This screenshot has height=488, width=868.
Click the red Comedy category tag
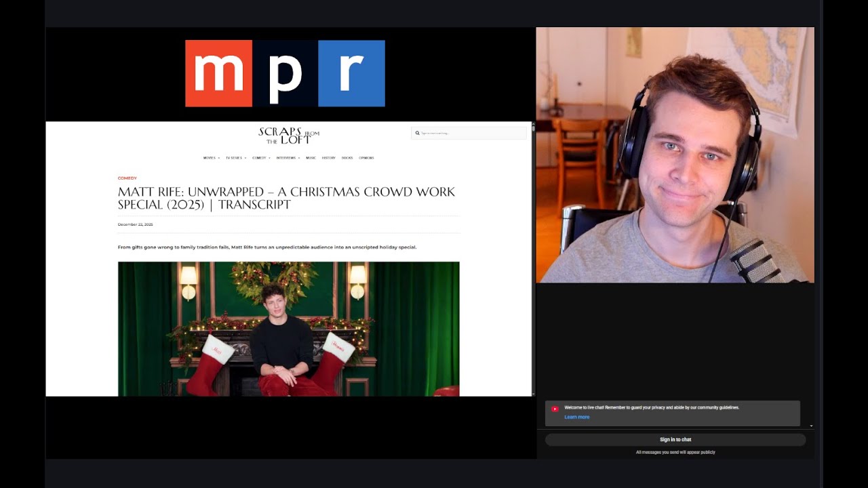[x=127, y=178]
